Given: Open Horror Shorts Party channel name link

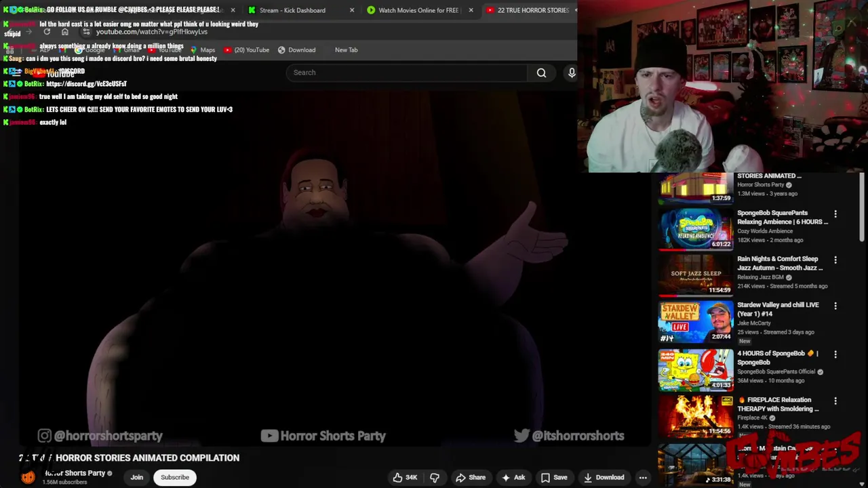Looking at the screenshot, I should click(75, 473).
